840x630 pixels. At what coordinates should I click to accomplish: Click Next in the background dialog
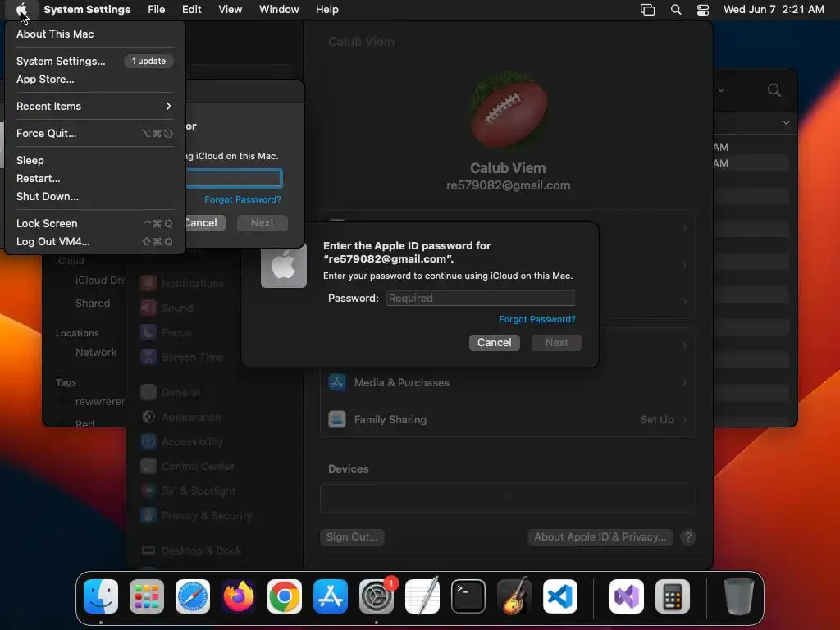coord(262,223)
